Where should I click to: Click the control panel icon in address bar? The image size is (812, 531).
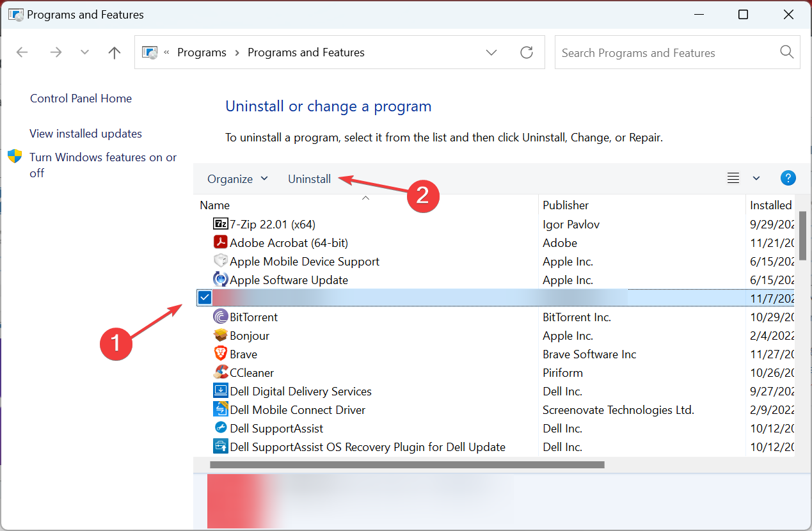pos(150,52)
